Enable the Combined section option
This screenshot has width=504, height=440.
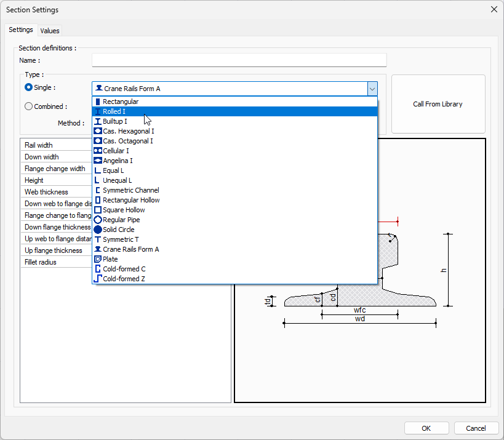point(28,106)
